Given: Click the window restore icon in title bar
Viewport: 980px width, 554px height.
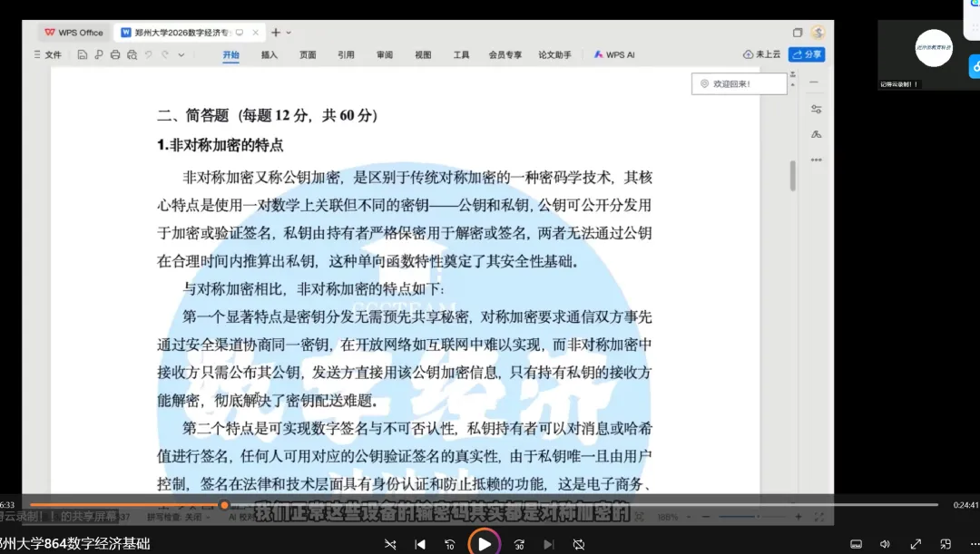Looking at the screenshot, I should pyautogui.click(x=798, y=33).
